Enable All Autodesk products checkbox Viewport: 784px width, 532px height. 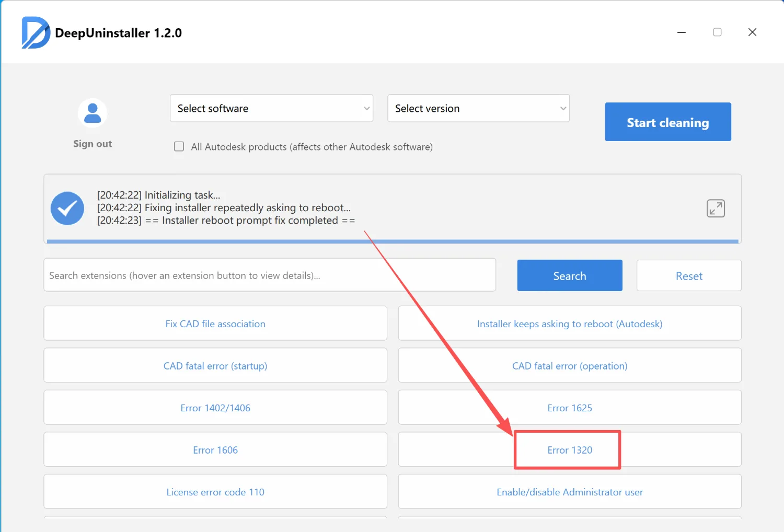click(179, 147)
